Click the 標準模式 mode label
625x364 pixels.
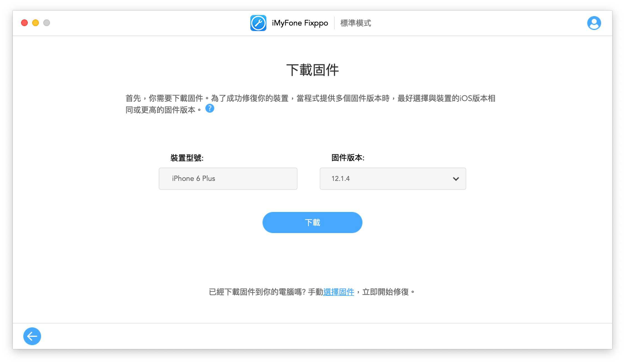click(356, 23)
